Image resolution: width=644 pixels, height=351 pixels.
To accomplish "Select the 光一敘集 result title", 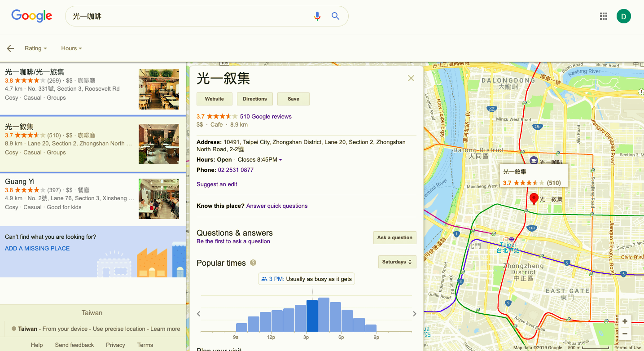I will pos(19,127).
